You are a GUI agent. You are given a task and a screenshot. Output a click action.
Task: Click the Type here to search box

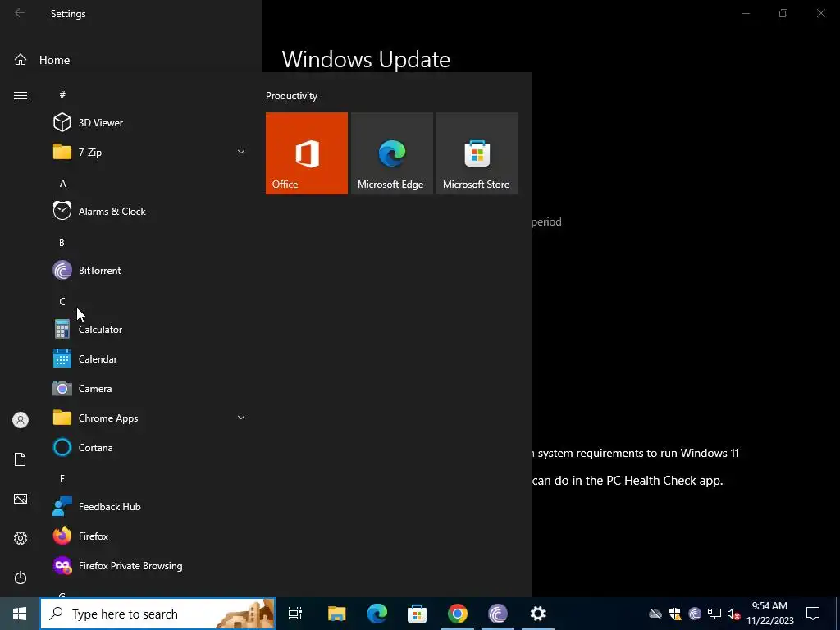tap(157, 614)
